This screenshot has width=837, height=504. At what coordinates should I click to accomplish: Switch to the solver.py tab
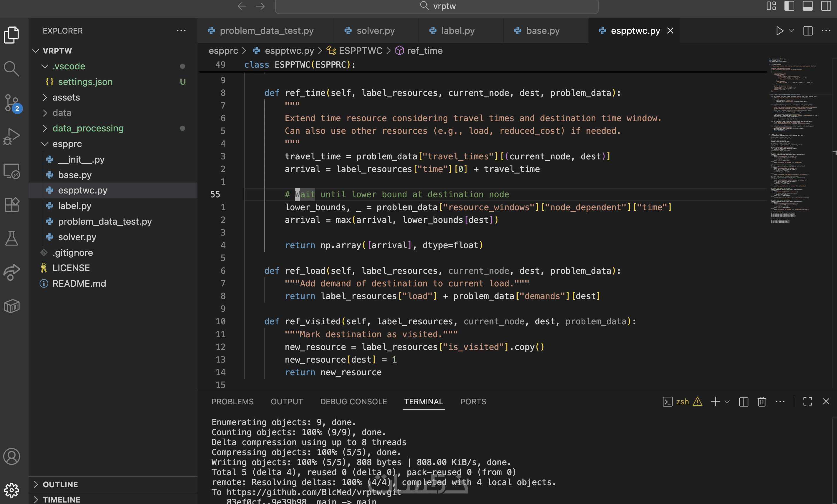tap(375, 31)
